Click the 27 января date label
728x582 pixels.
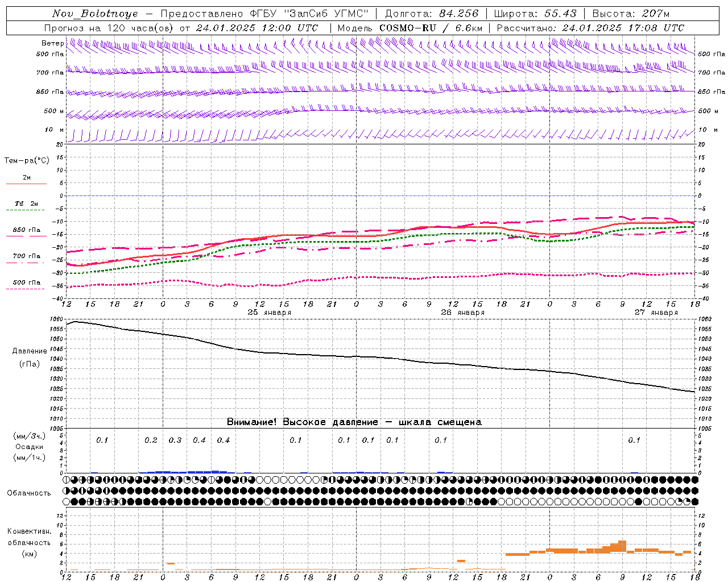point(656,313)
